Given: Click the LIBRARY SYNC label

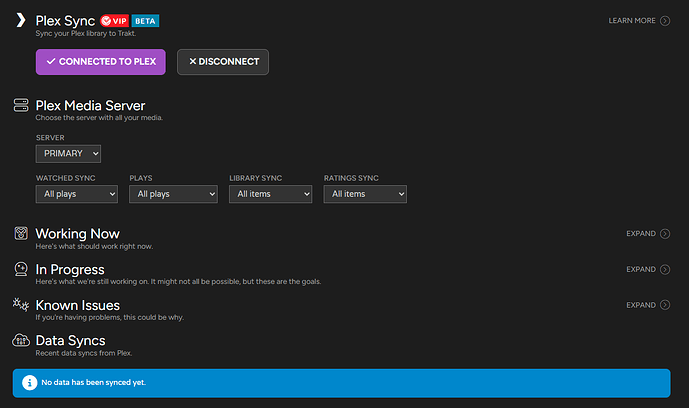Looking at the screenshot, I should tap(255, 178).
